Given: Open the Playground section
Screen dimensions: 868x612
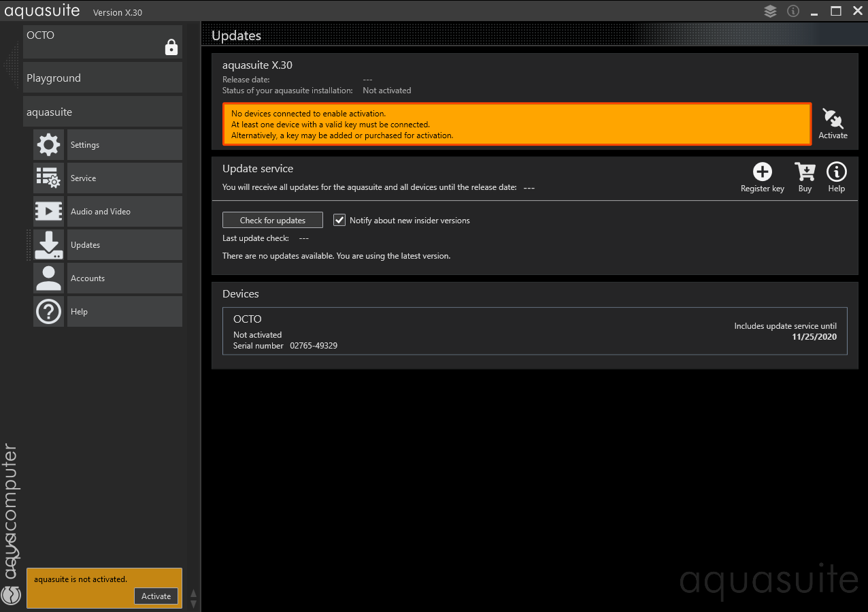Looking at the screenshot, I should (x=103, y=78).
